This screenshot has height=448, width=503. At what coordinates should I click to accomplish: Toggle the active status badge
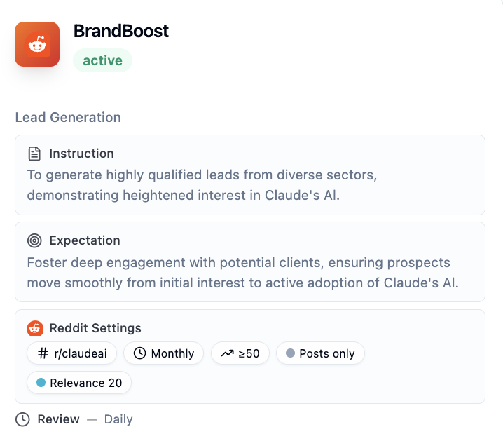pos(102,61)
